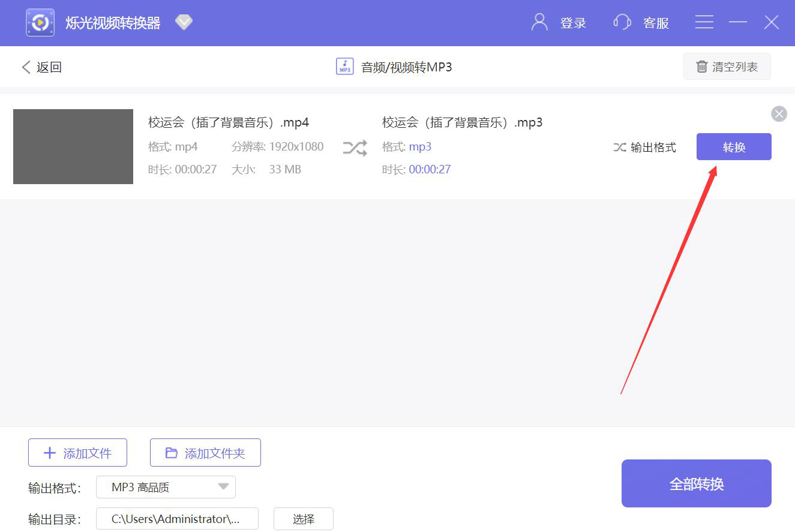Screen dimensions: 795x532
Task: Click the user login avatar icon
Action: pos(539,22)
